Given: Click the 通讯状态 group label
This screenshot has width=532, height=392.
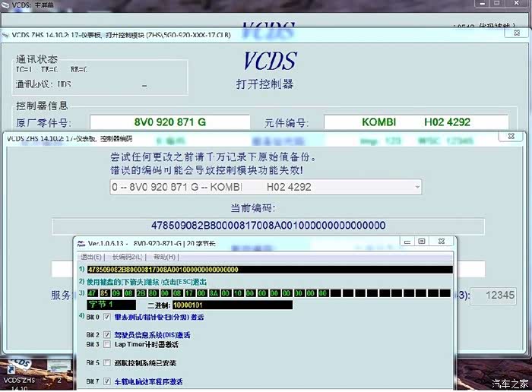Looking at the screenshot, I should 36,59.
